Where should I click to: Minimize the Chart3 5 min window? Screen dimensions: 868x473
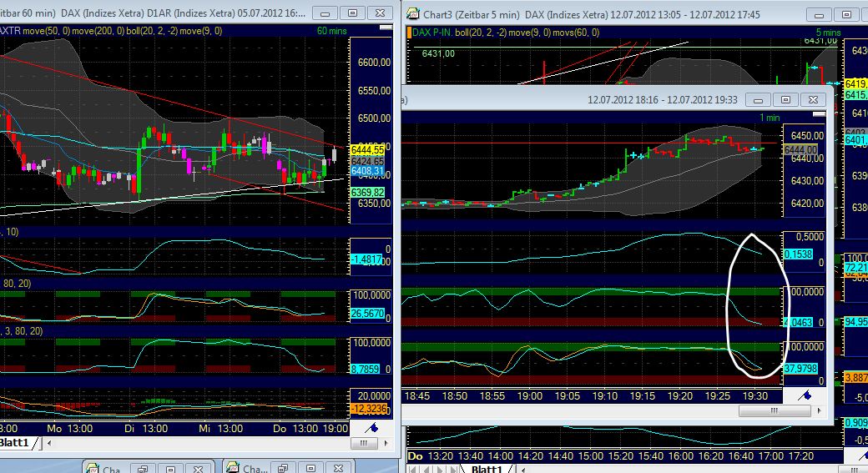pyautogui.click(x=819, y=14)
